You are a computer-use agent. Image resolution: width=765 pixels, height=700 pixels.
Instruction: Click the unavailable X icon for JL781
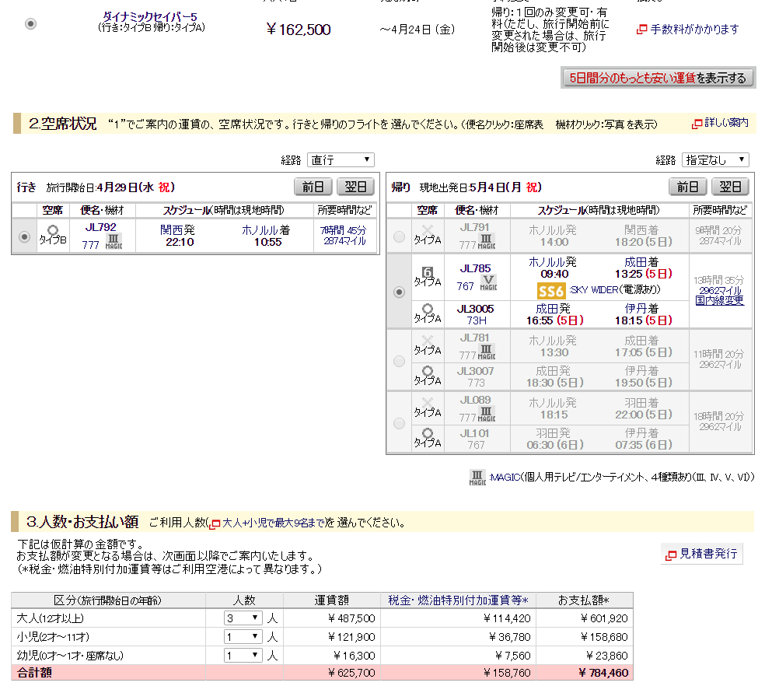click(428, 340)
